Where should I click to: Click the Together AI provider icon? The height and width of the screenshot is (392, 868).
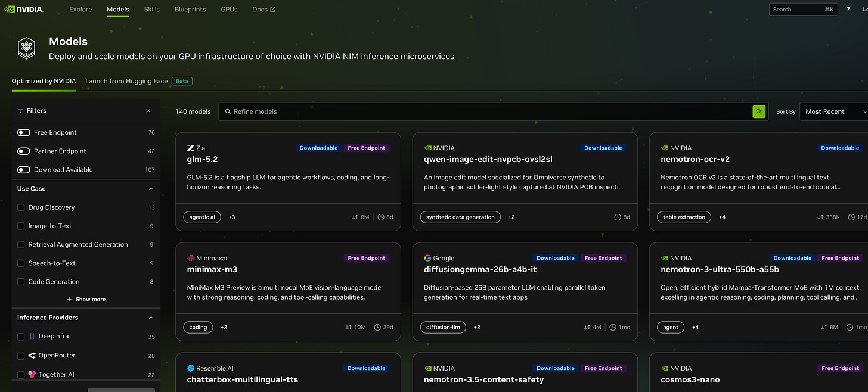32,374
